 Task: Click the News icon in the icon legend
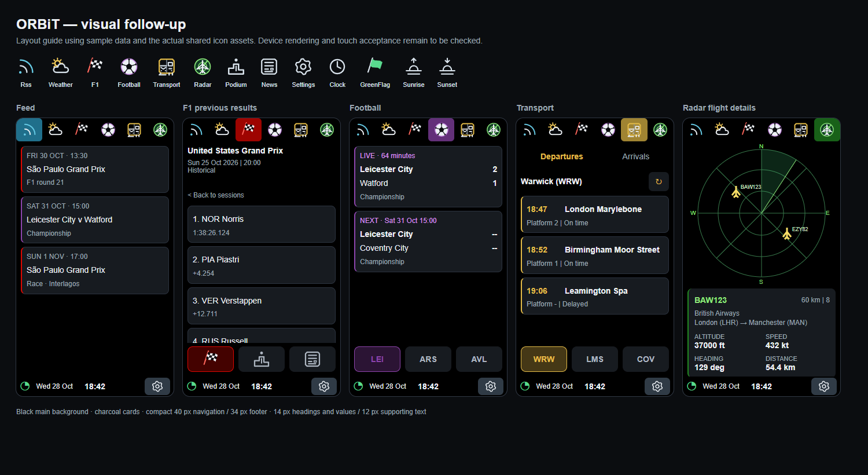[269, 67]
